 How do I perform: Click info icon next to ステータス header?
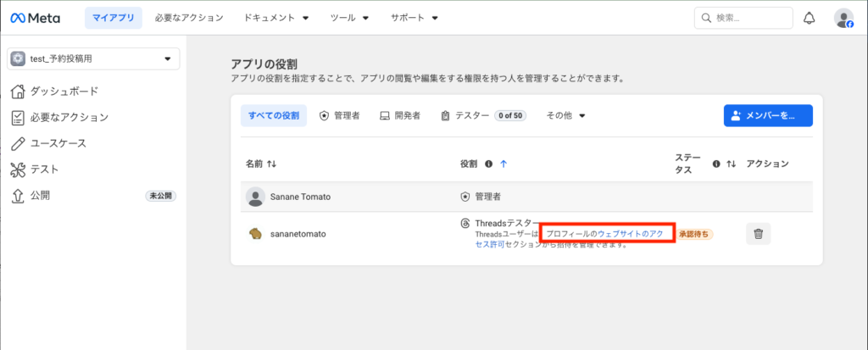point(716,164)
